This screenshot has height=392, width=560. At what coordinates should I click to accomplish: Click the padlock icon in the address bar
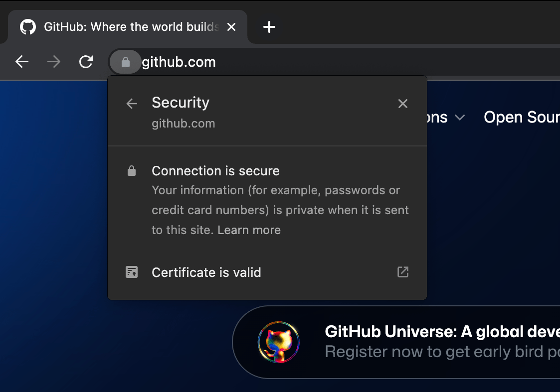[125, 62]
